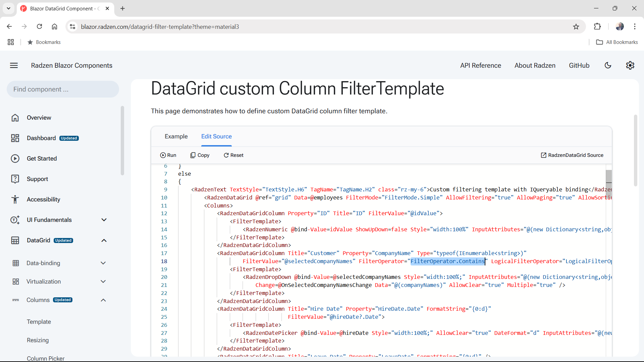Open the navigation hamburger menu

click(14, 65)
